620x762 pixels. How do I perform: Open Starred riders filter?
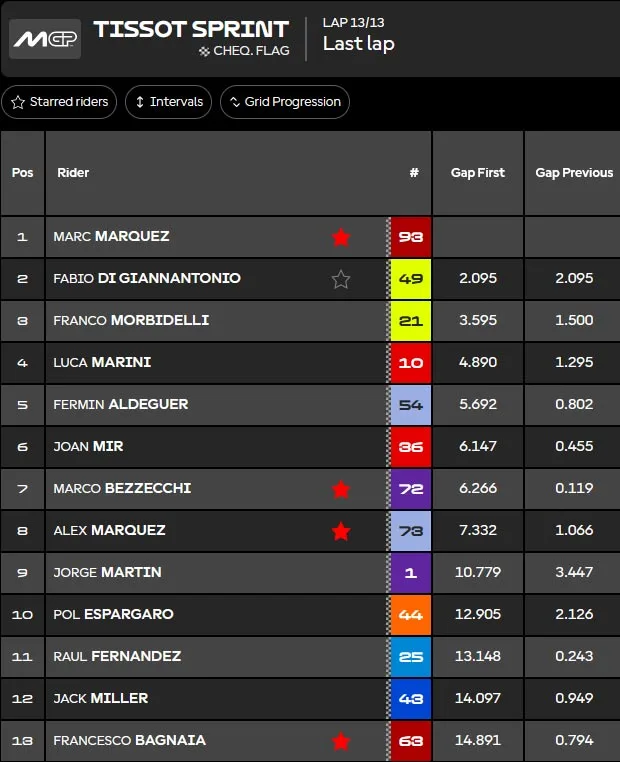[x=59, y=102]
